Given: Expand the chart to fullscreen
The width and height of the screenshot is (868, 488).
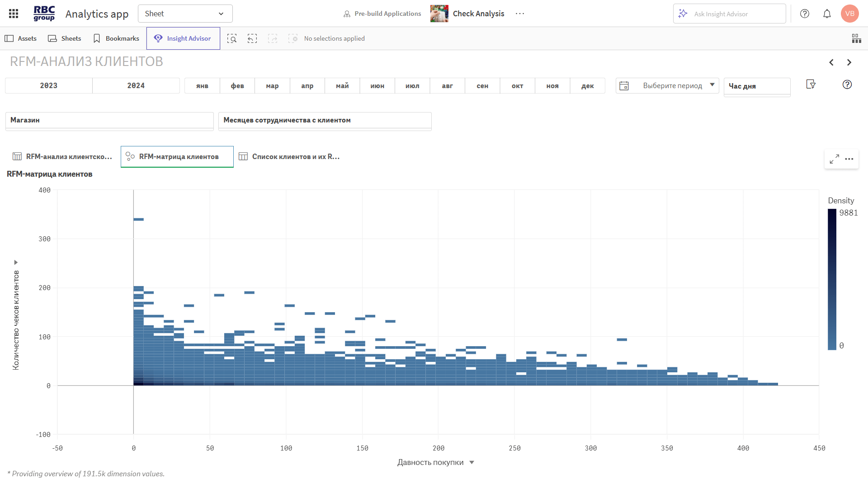Looking at the screenshot, I should click(x=834, y=159).
